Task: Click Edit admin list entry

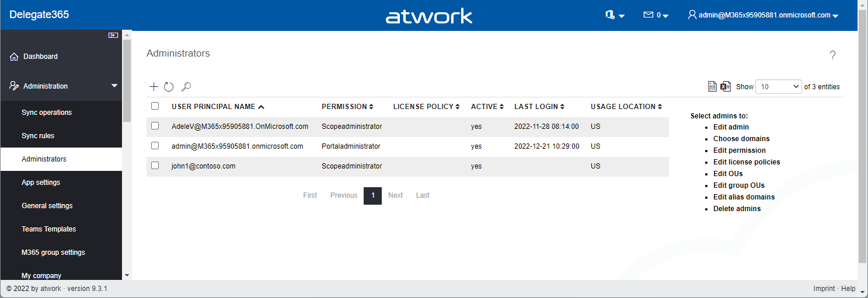Action: (x=731, y=127)
